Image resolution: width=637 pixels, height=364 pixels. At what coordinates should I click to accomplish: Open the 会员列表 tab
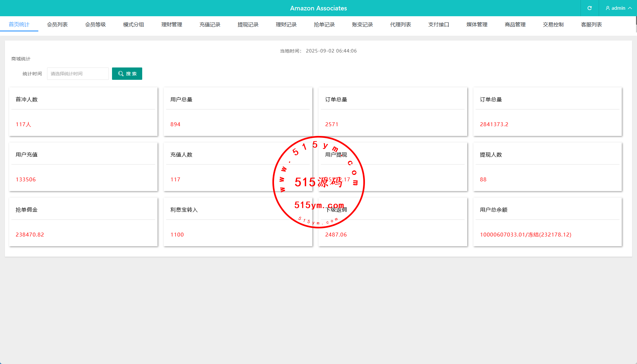[57, 25]
